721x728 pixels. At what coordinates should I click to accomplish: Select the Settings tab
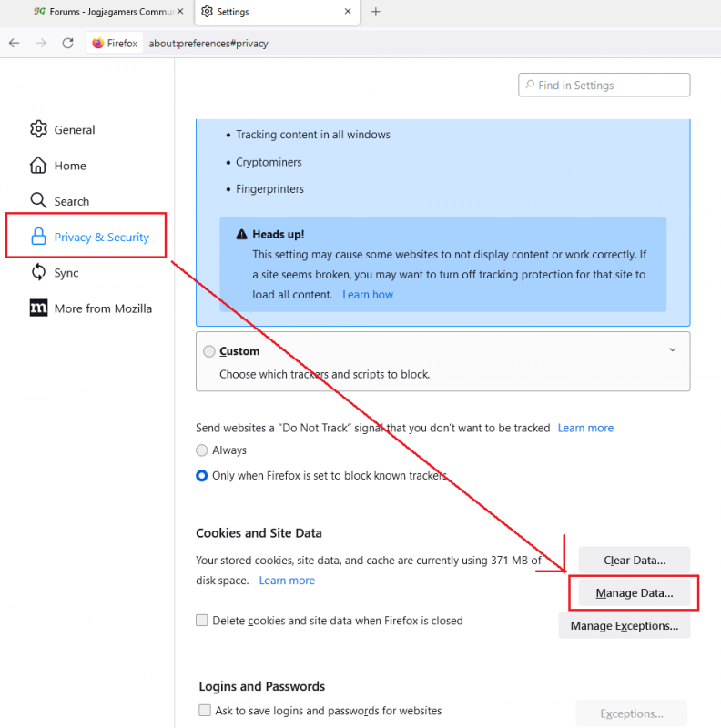[x=277, y=12]
